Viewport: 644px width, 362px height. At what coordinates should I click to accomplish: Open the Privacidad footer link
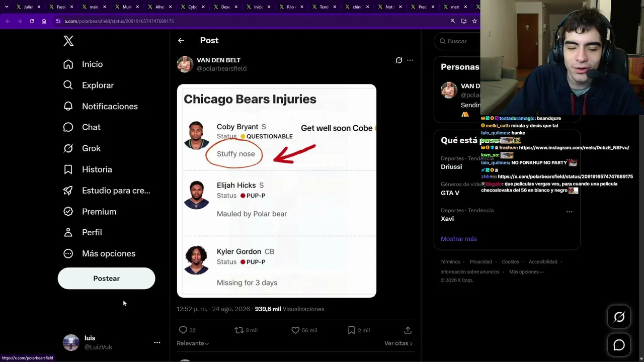coord(481,262)
